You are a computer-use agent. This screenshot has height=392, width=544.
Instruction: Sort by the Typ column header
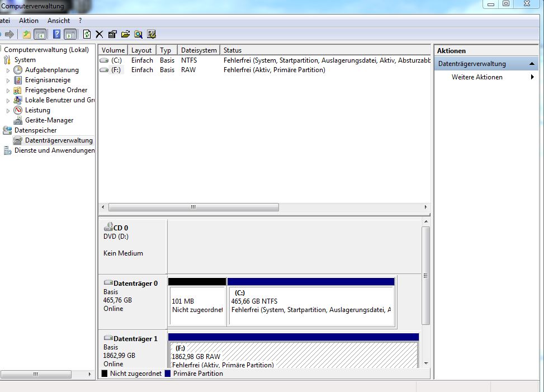167,50
